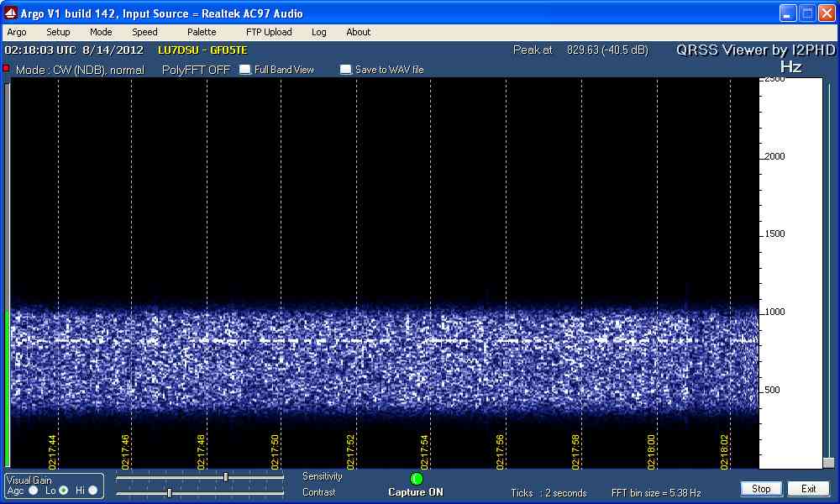Close the Argo window
Screen dimensions: 840x504
point(827,13)
